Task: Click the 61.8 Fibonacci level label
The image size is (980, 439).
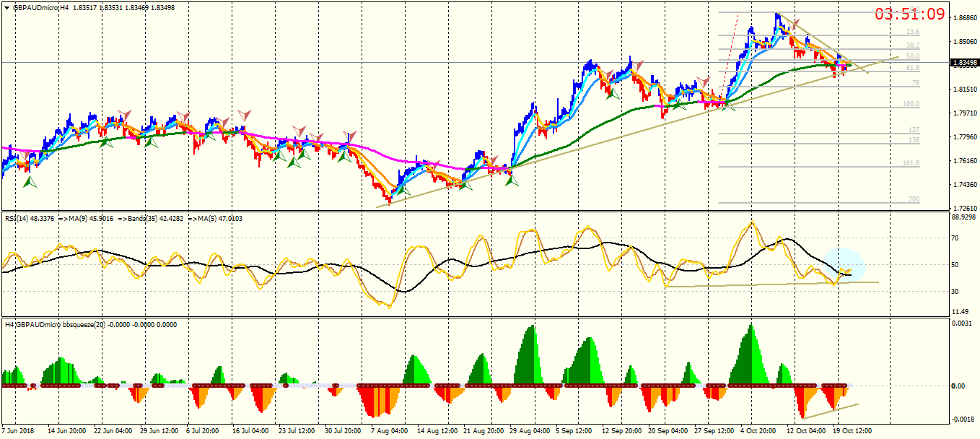Action: click(x=913, y=68)
